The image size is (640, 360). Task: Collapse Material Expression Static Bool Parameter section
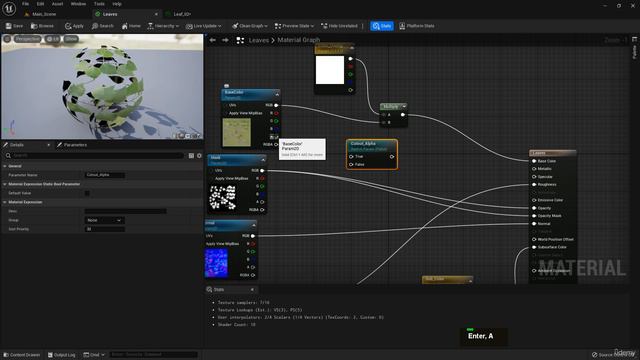pyautogui.click(x=5, y=184)
